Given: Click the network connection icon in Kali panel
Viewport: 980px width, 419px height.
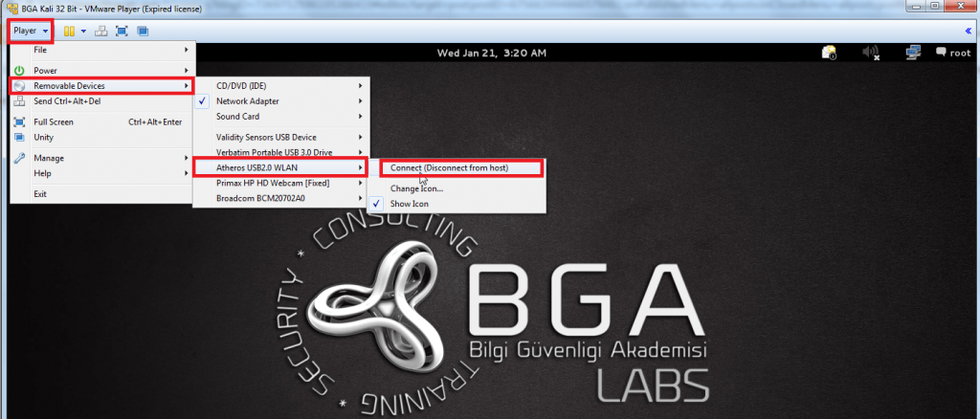Looking at the screenshot, I should 913,53.
